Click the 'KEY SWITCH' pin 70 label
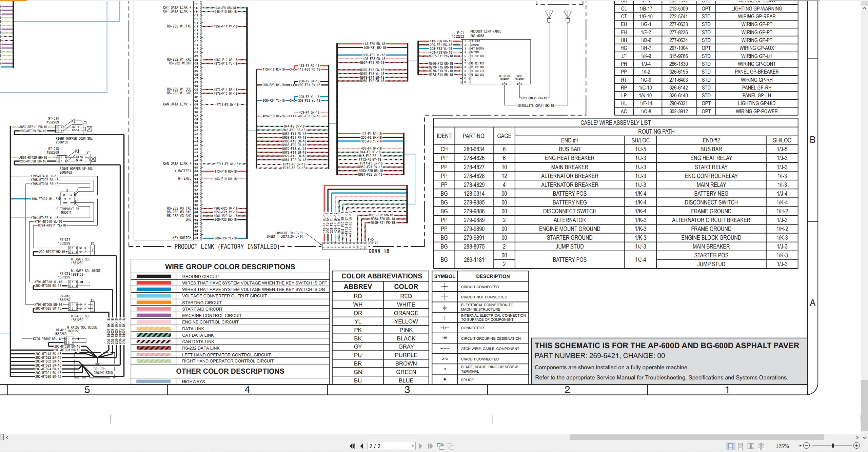The width and height of the screenshot is (868, 452). pos(182,238)
